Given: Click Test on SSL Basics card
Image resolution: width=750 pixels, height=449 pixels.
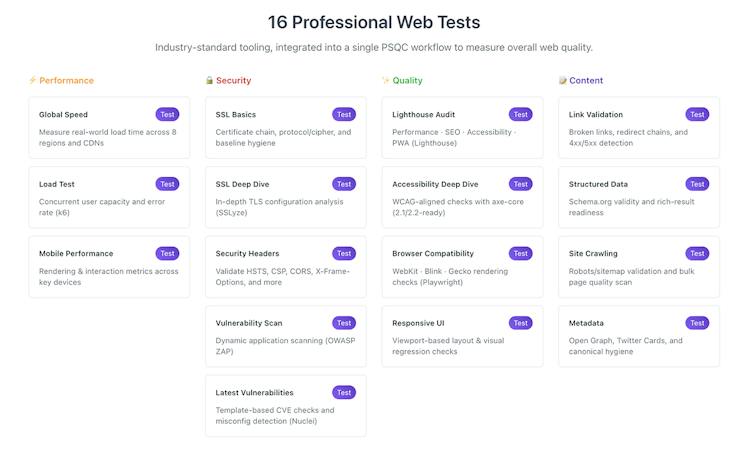Looking at the screenshot, I should [344, 114].
